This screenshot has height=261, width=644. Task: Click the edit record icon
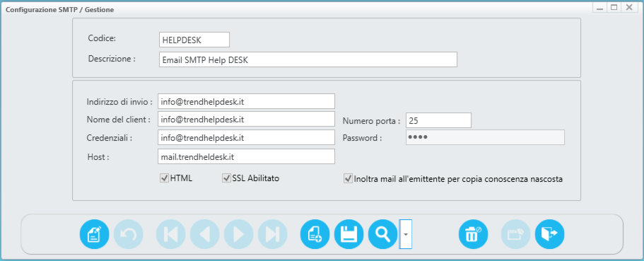(x=95, y=234)
